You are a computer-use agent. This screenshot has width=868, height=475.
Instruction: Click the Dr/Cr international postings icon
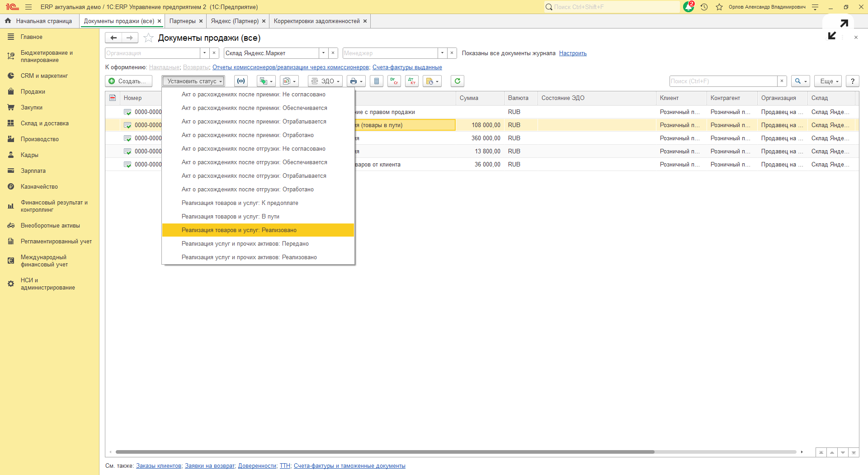pyautogui.click(x=394, y=81)
